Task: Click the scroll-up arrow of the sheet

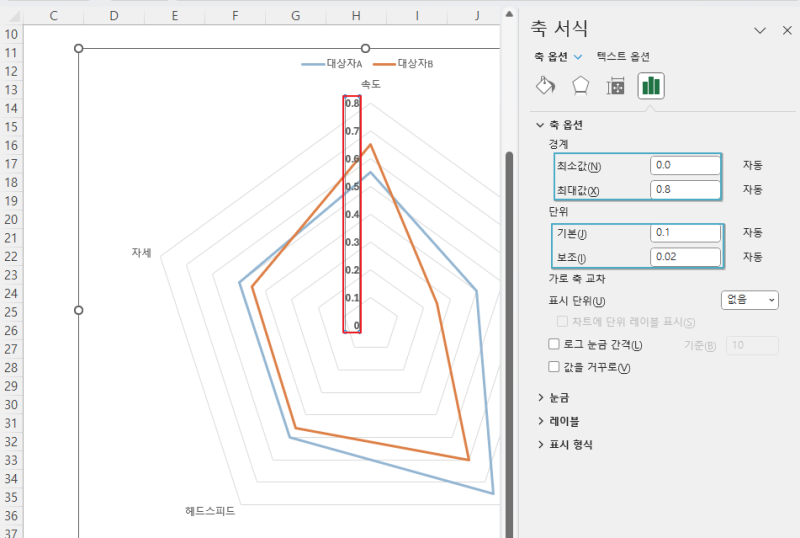Action: click(x=509, y=14)
